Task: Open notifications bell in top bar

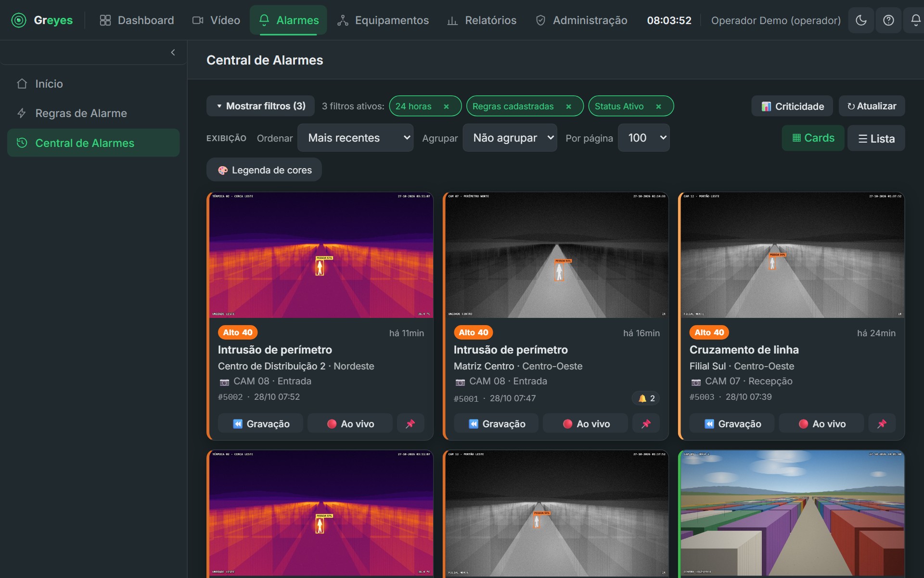Action: [x=915, y=20]
